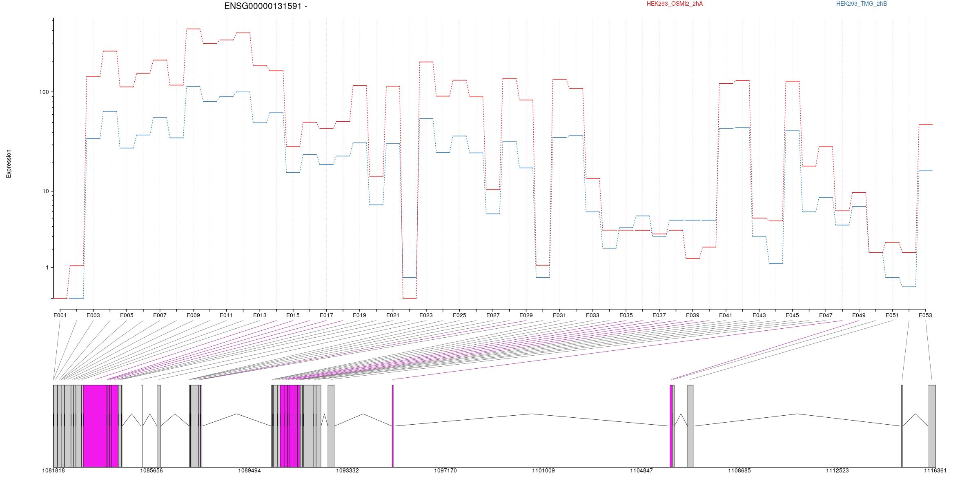Click exon label E007
The width and height of the screenshot is (980, 490).
(x=160, y=315)
